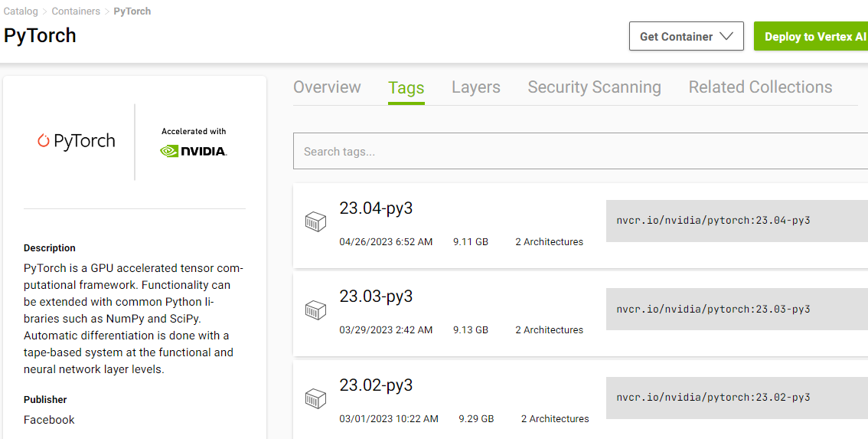868x439 pixels.
Task: Click the container icon beside 23.02-py3
Action: [x=315, y=398]
